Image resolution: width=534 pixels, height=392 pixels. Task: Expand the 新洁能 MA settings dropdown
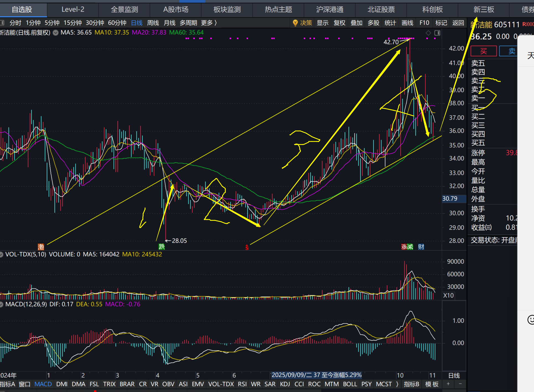[x=56, y=33]
